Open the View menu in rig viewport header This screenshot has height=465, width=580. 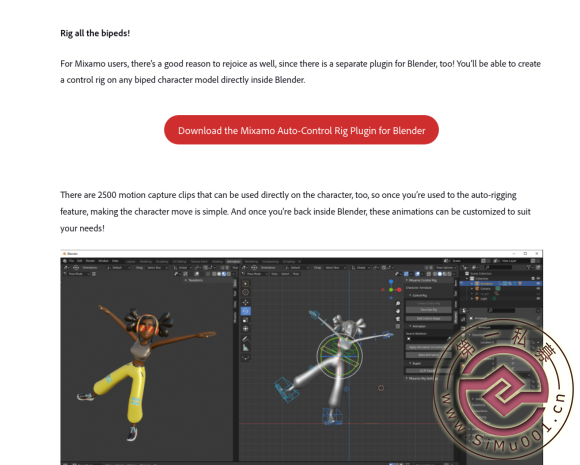(274, 274)
